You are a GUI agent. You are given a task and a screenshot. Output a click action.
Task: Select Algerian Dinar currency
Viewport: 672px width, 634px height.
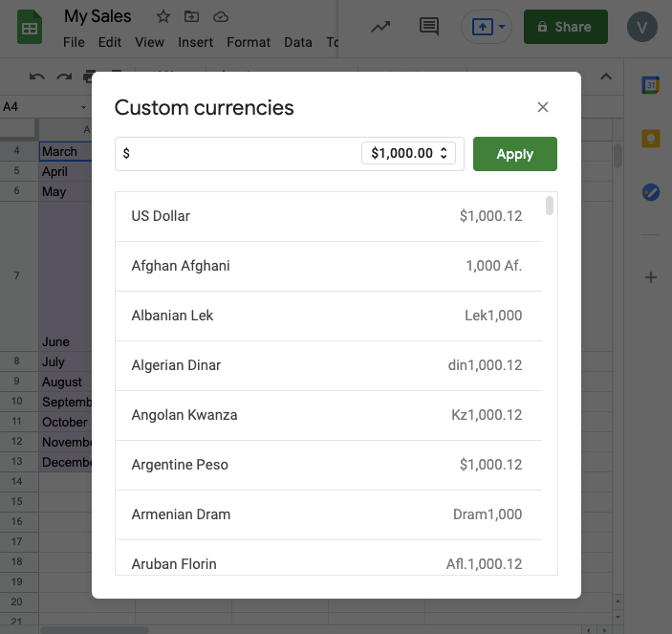pyautogui.click(x=328, y=365)
